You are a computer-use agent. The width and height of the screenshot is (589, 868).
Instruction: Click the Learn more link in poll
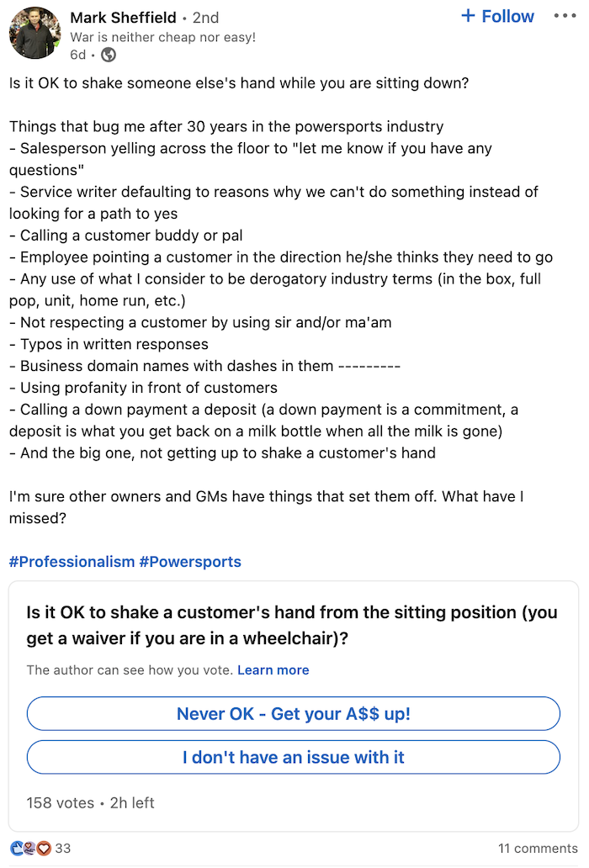tap(273, 670)
